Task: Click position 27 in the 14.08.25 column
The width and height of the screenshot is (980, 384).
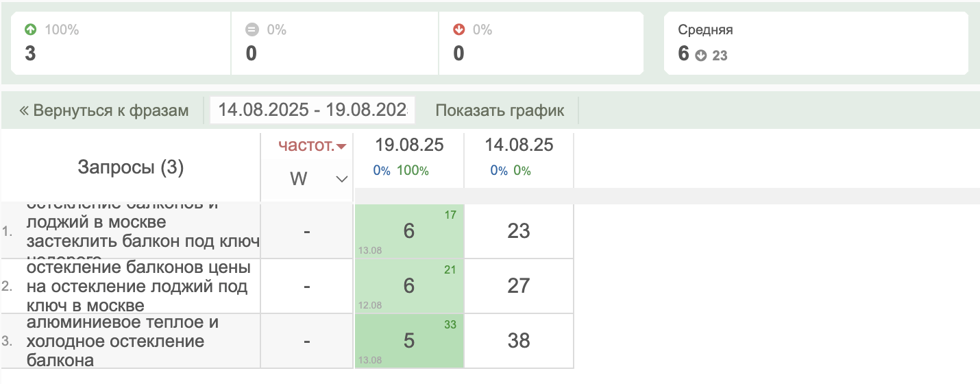Action: pyautogui.click(x=519, y=286)
